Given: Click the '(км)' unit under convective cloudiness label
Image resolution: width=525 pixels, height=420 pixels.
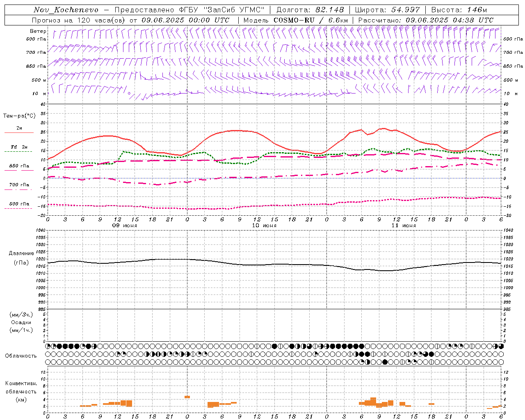Looking at the screenshot, I should [x=21, y=399].
